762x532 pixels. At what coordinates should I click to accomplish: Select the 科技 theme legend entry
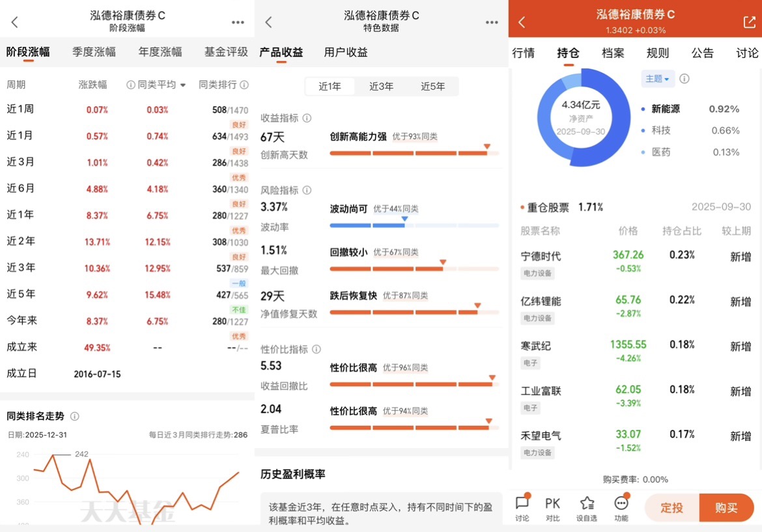tap(690, 130)
